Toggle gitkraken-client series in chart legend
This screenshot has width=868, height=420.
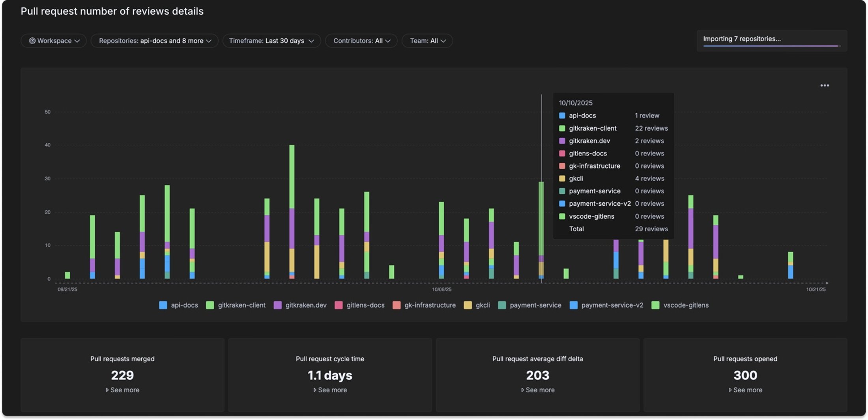point(236,305)
